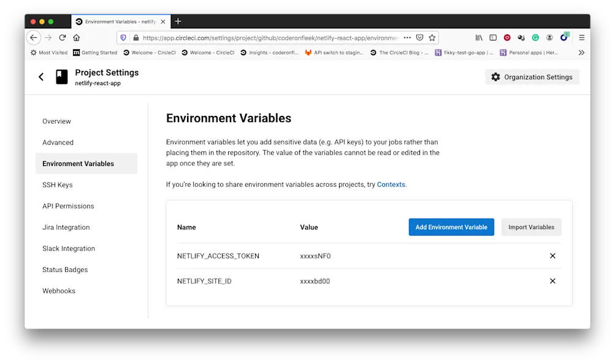615x364 pixels.
Task: Click the tracking protection shield icon
Action: coord(123,37)
